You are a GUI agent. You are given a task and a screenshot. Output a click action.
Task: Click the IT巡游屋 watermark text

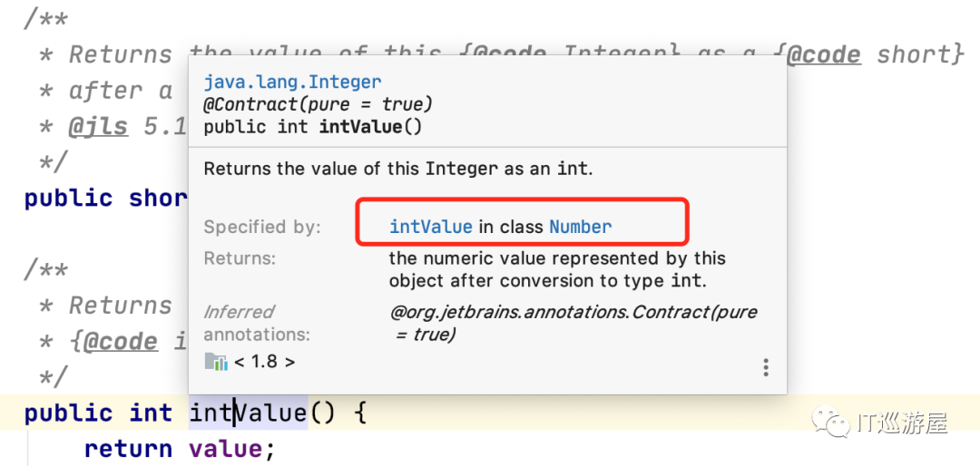pos(903,422)
